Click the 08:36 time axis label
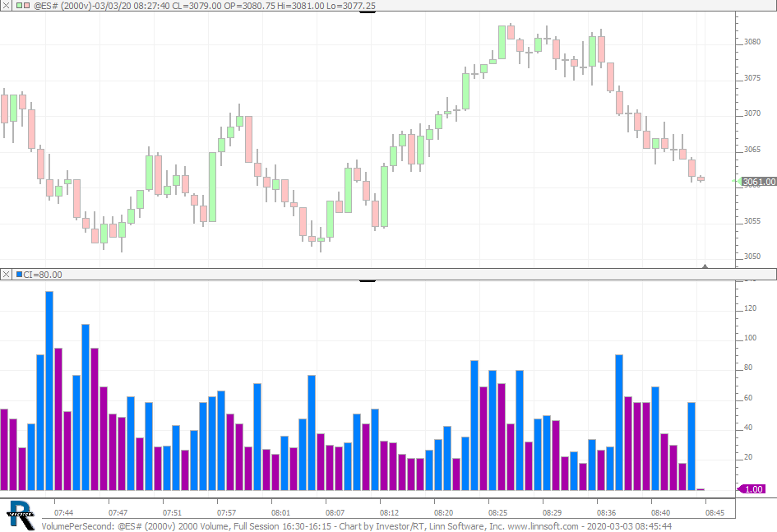This screenshot has height=532, width=777. (606, 513)
